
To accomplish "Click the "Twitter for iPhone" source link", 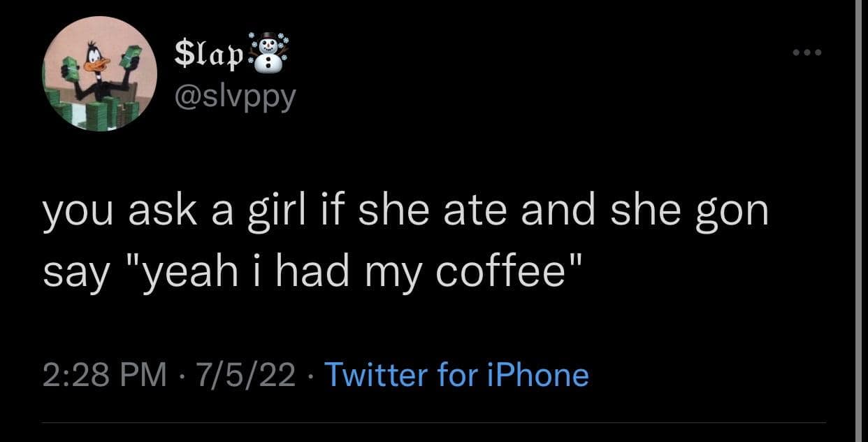I will 457,374.
